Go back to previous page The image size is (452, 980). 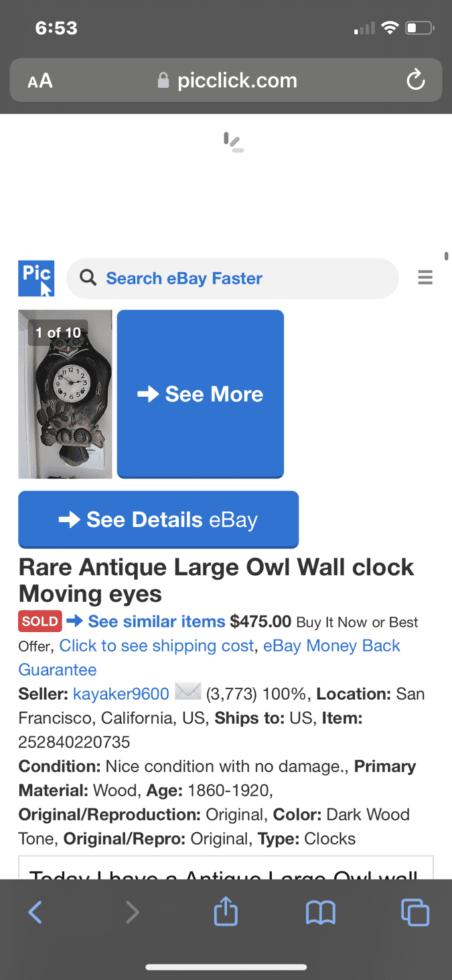coord(35,912)
